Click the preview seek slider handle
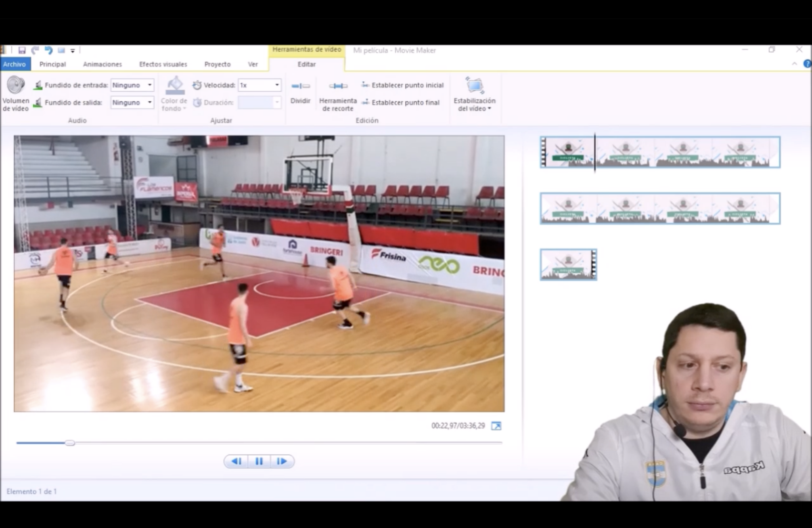Viewport: 812px width, 528px height. 70,443
